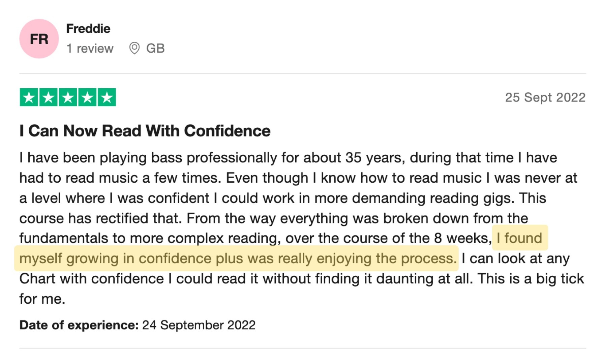This screenshot has width=601, height=364.
Task: Click the "24 September 2022" experience date
Action: pos(199,325)
